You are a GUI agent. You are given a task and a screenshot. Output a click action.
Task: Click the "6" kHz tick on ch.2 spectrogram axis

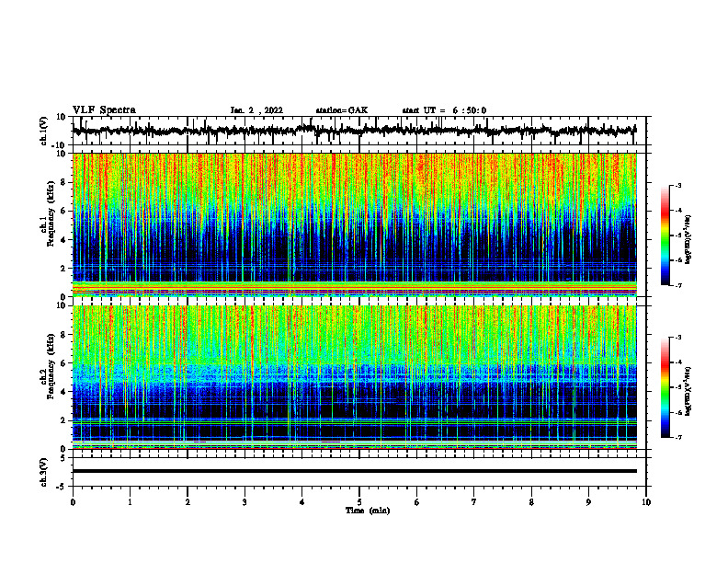click(64, 362)
